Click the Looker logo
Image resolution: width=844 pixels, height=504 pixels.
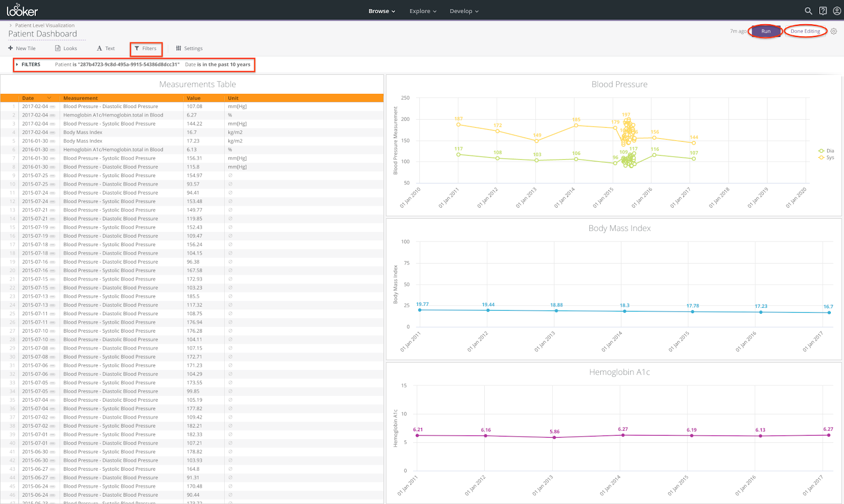click(x=22, y=11)
